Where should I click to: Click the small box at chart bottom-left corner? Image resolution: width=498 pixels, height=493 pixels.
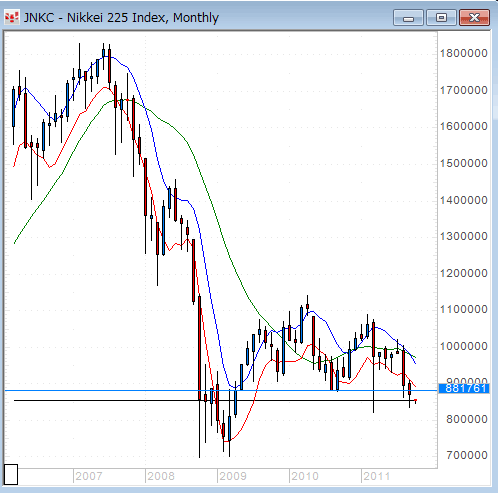point(11,474)
